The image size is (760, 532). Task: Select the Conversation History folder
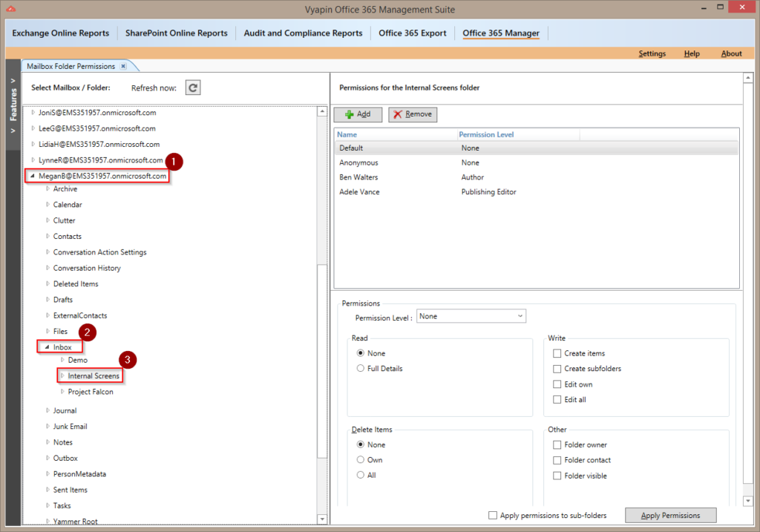point(87,268)
